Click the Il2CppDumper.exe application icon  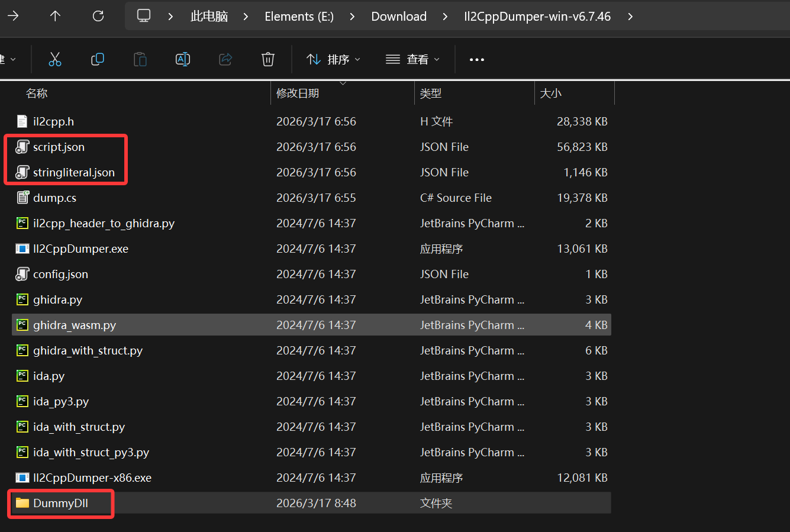pos(22,249)
